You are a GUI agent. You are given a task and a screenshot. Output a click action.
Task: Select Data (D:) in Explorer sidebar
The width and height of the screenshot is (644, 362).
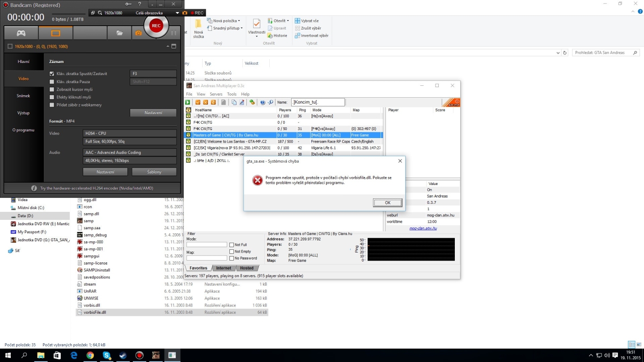tap(25, 216)
